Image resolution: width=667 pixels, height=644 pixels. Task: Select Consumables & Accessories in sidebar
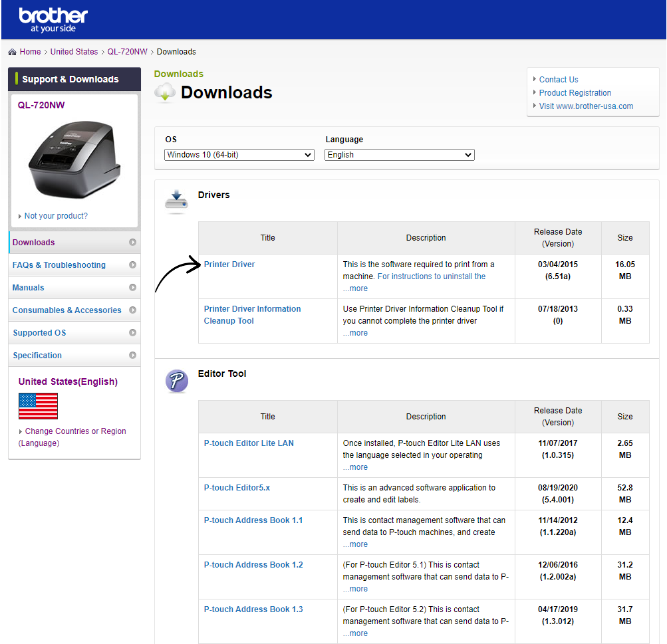pyautogui.click(x=67, y=310)
